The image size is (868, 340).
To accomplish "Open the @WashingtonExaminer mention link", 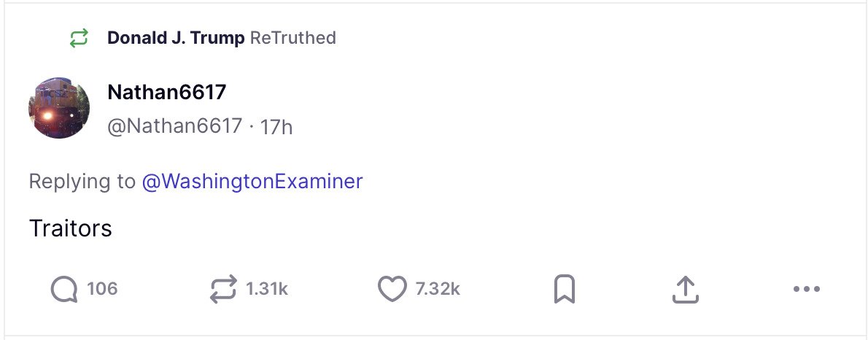I will [252, 181].
